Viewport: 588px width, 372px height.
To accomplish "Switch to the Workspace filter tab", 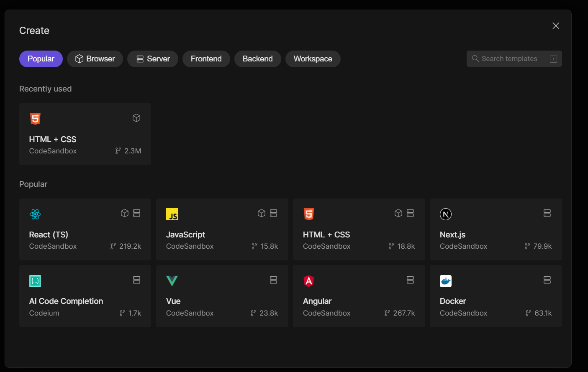I will (x=313, y=59).
